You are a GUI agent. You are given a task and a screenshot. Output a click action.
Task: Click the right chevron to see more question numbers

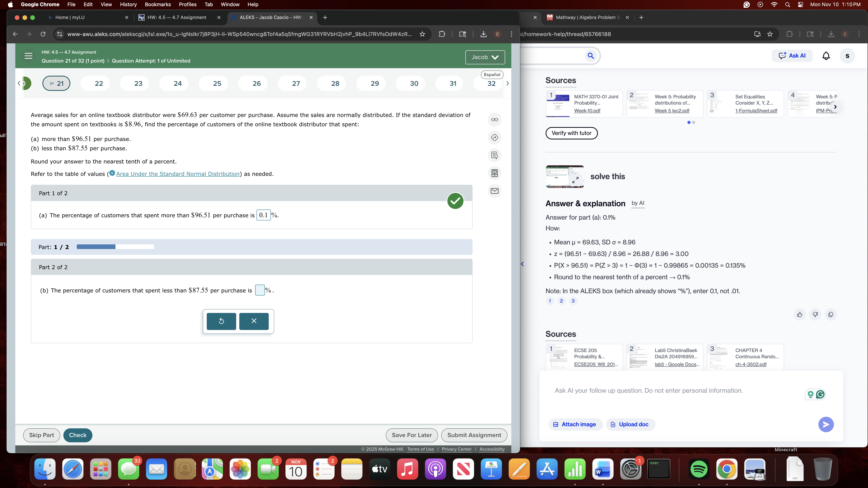[x=507, y=83]
